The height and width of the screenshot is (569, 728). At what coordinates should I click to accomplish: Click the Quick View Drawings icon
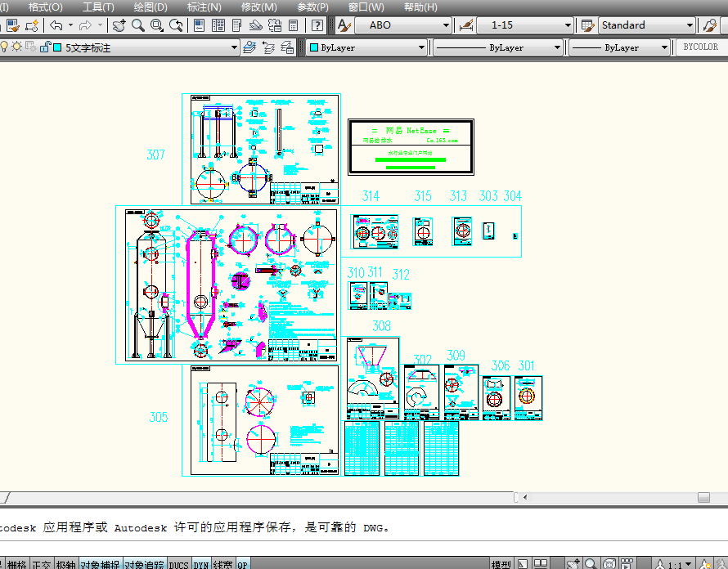click(x=541, y=564)
